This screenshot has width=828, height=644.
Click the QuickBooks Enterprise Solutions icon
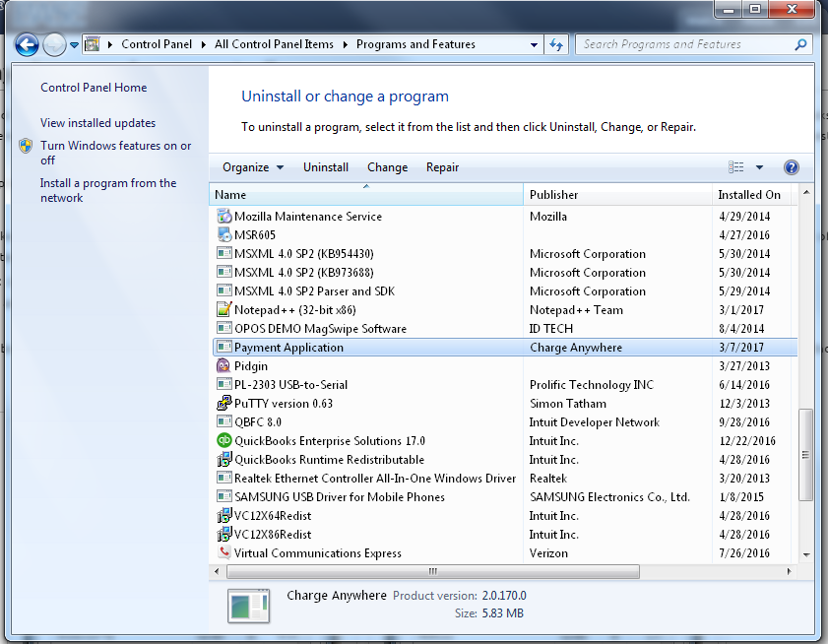click(x=223, y=441)
